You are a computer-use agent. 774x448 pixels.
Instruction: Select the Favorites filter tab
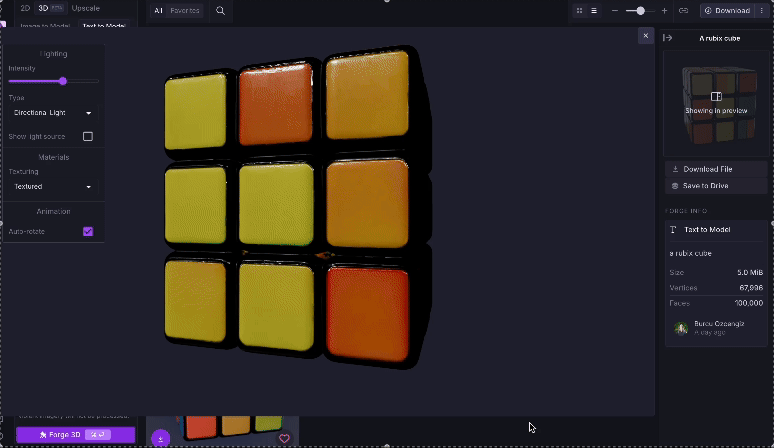point(185,10)
